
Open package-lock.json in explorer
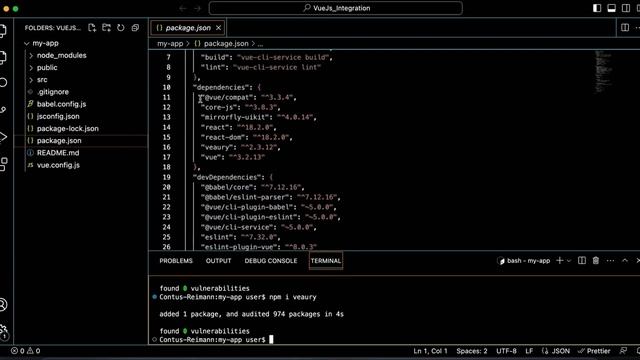tap(67, 129)
